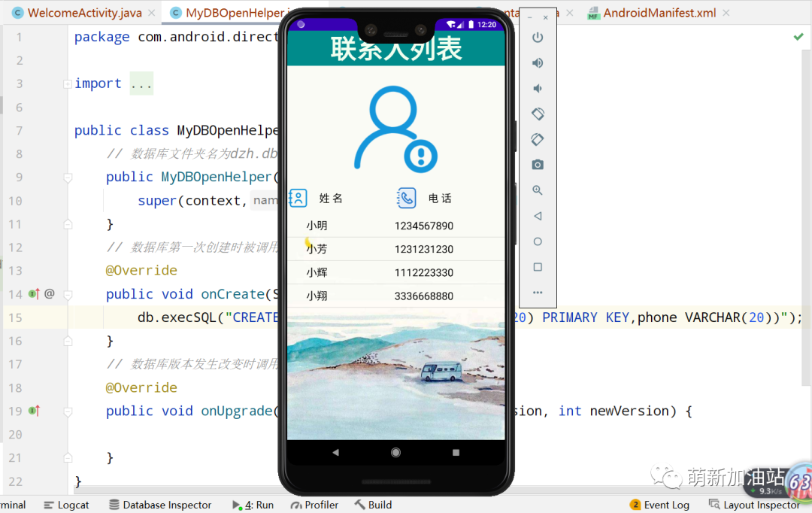
Task: Rotate the emulator right
Action: (538, 139)
